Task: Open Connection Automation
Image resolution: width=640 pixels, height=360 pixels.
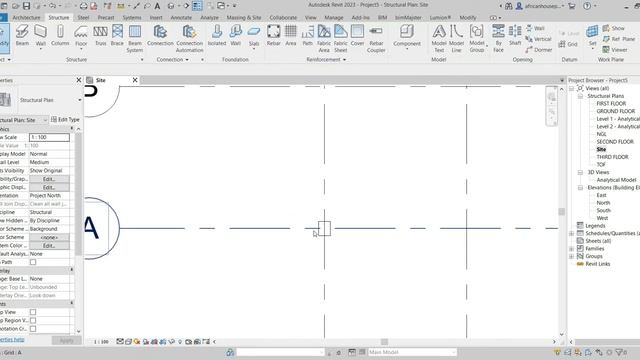Action: (x=189, y=38)
